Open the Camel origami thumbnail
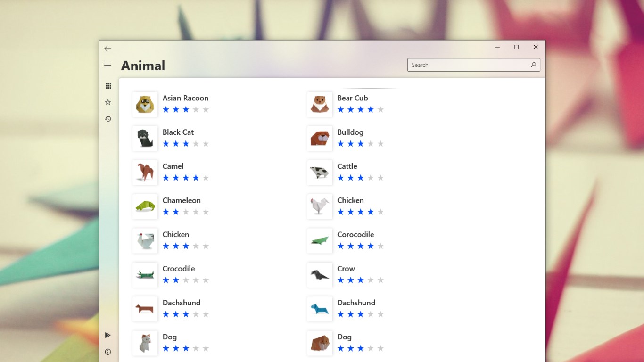The image size is (644, 362). click(145, 173)
